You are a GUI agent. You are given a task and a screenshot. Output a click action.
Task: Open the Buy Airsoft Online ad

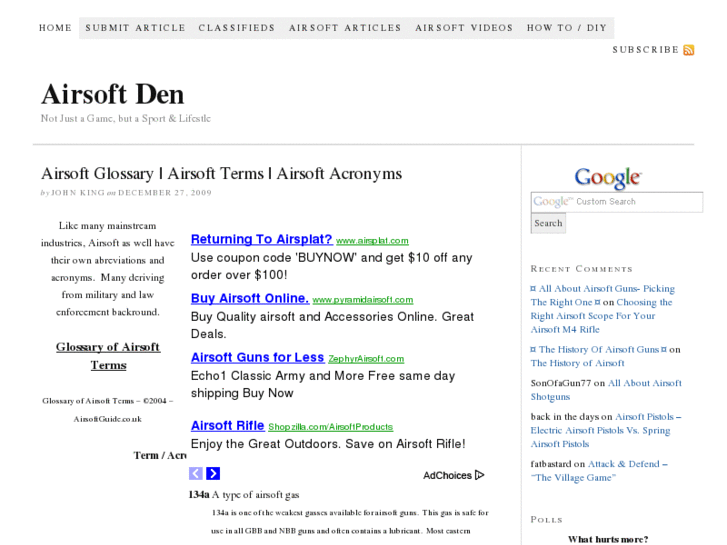pos(250,298)
